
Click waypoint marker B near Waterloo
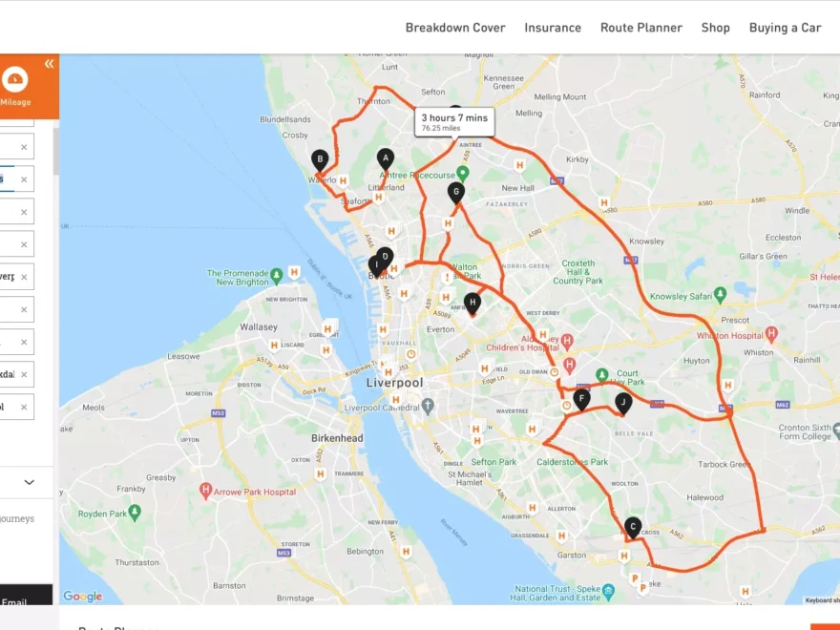320,158
